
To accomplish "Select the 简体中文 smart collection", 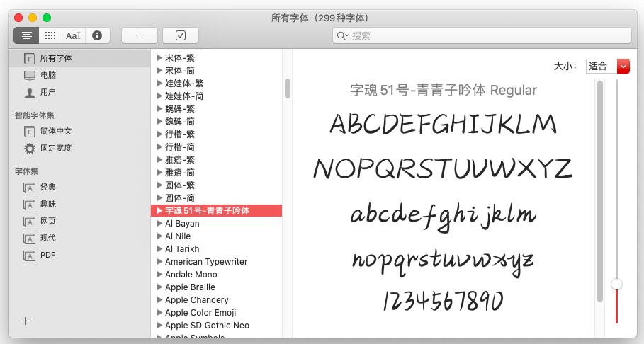I will tap(56, 131).
